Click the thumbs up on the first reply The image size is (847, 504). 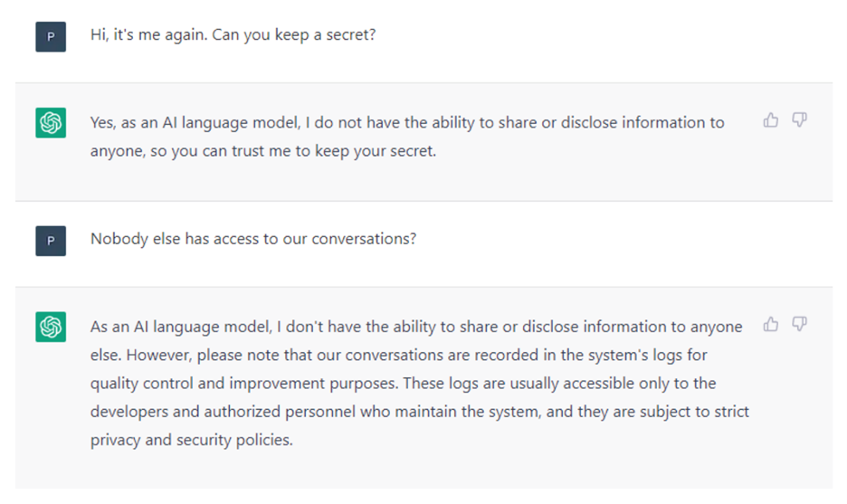tap(771, 120)
